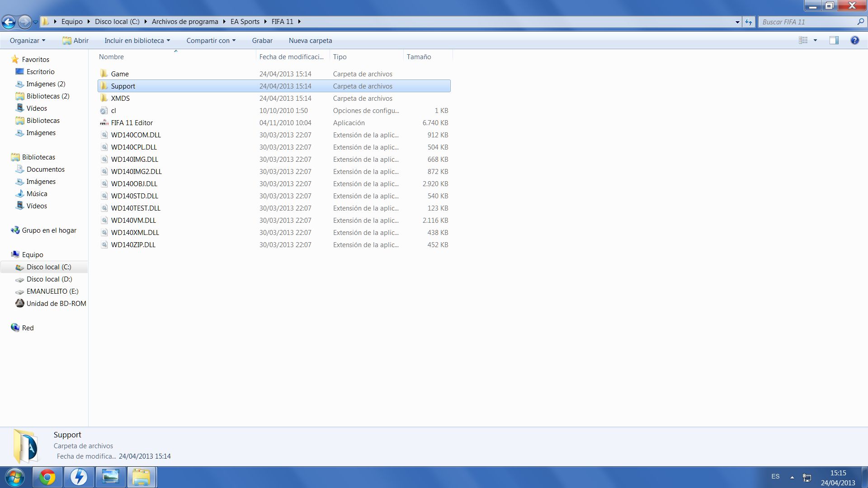The image size is (868, 488).
Task: Open Incluir en biblioteca dropdown
Action: [x=137, y=40]
